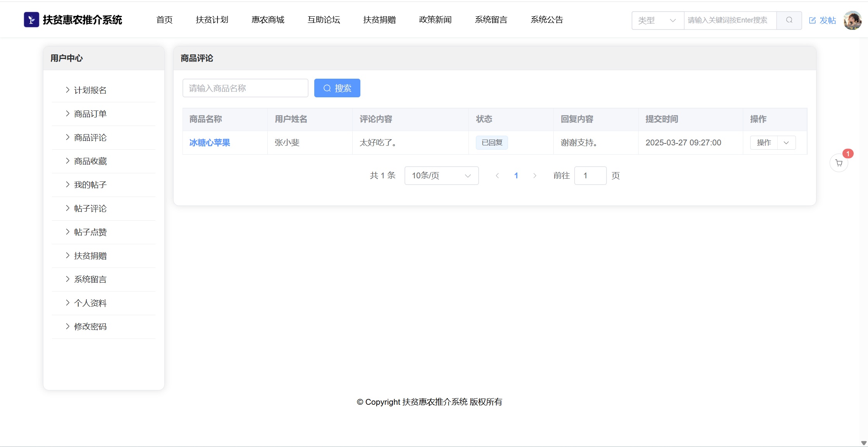868x447 pixels.
Task: Go to next page arrow
Action: (x=535, y=176)
